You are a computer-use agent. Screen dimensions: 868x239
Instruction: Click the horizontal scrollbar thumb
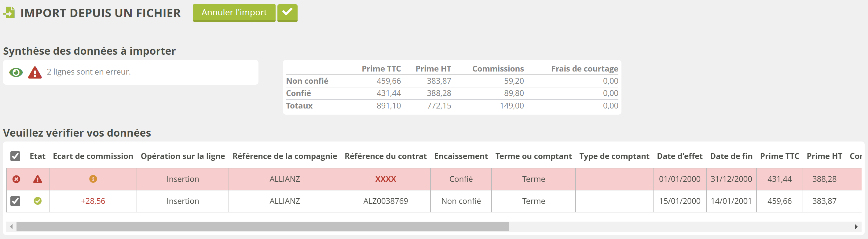point(262,227)
